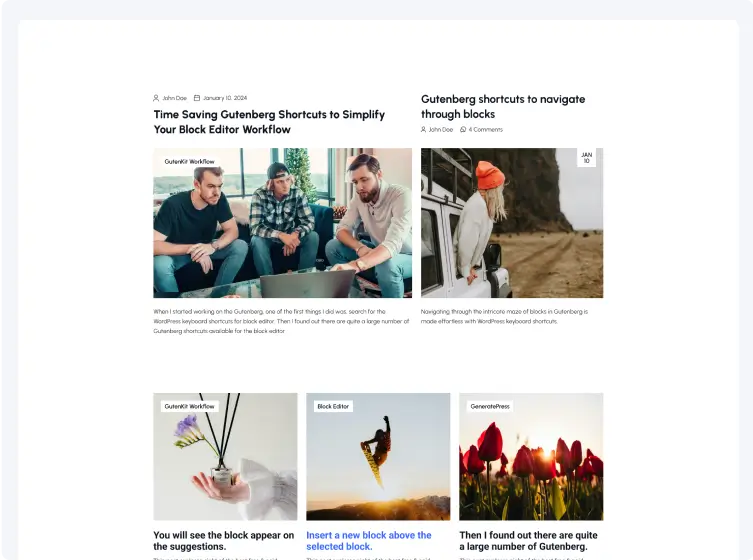Click the January 10, 2024 date text

click(225, 98)
